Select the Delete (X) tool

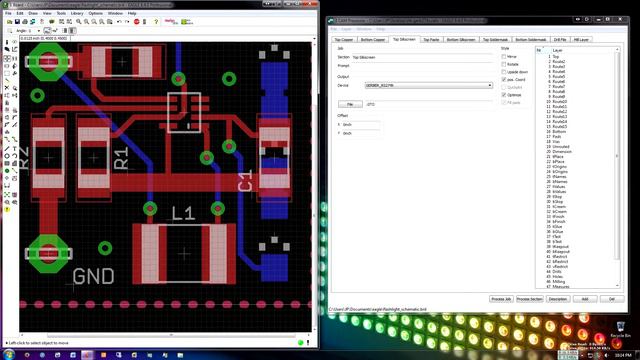click(7, 88)
